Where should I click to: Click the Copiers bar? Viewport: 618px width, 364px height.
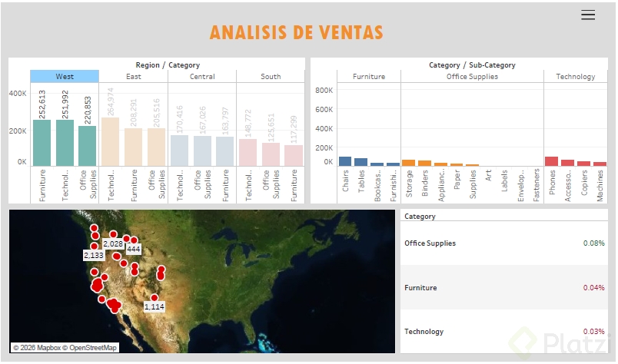pyautogui.click(x=583, y=164)
